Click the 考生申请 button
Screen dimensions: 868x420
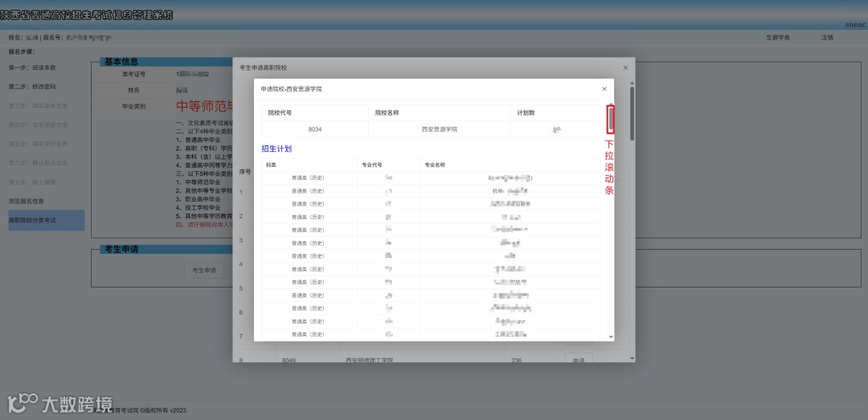pyautogui.click(x=203, y=271)
